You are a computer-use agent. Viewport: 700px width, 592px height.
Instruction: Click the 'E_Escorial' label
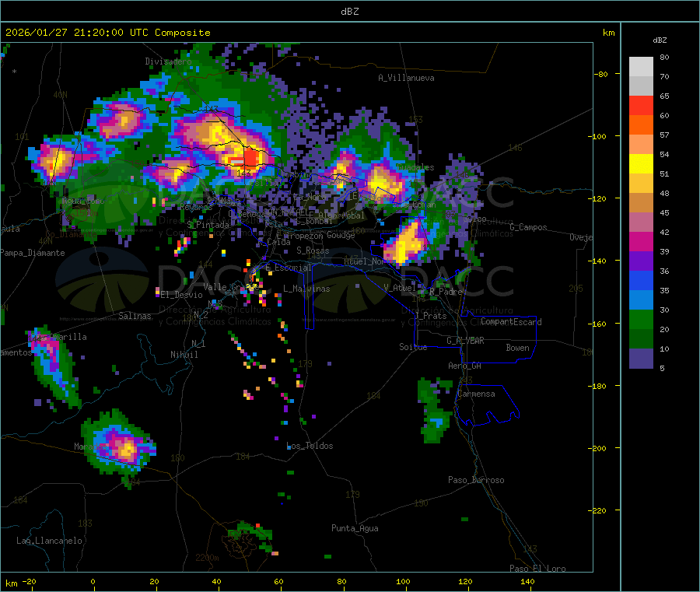pos(289,268)
